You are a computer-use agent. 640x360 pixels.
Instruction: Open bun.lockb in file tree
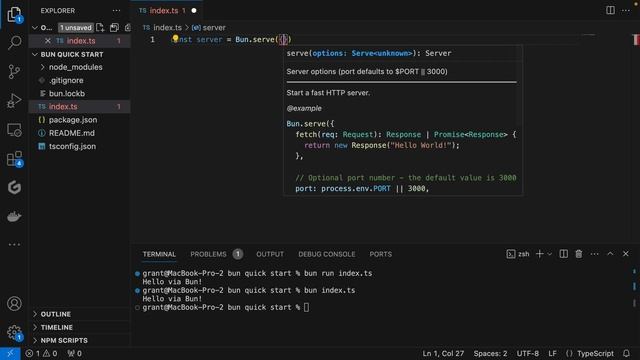(67, 93)
